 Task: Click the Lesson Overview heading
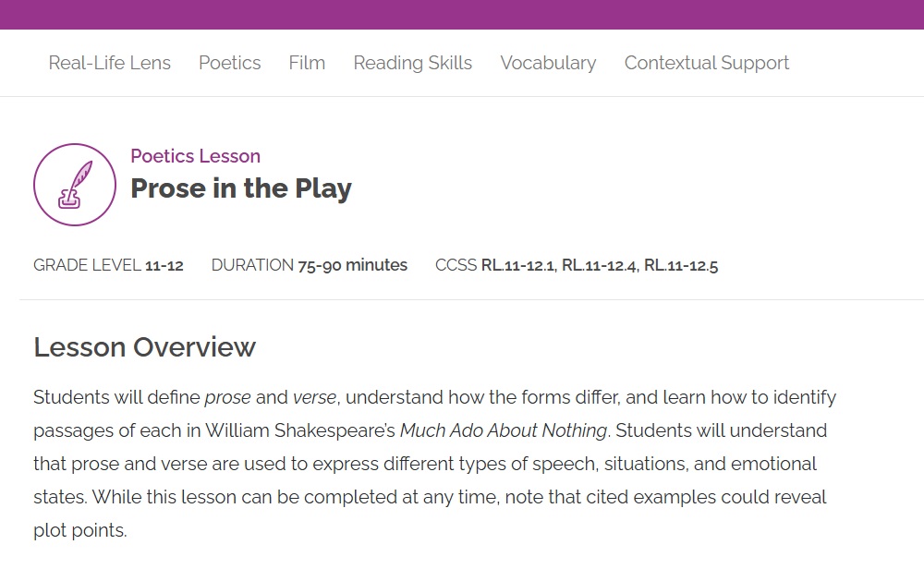tap(144, 347)
